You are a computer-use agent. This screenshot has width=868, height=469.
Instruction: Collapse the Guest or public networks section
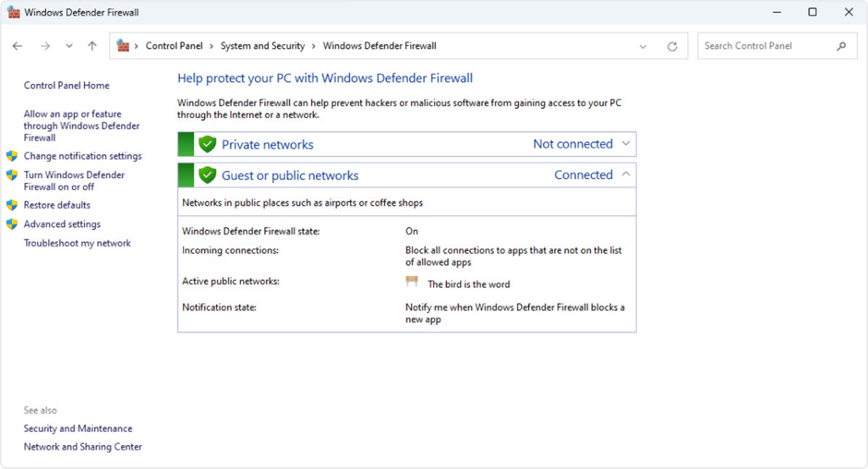tap(626, 174)
